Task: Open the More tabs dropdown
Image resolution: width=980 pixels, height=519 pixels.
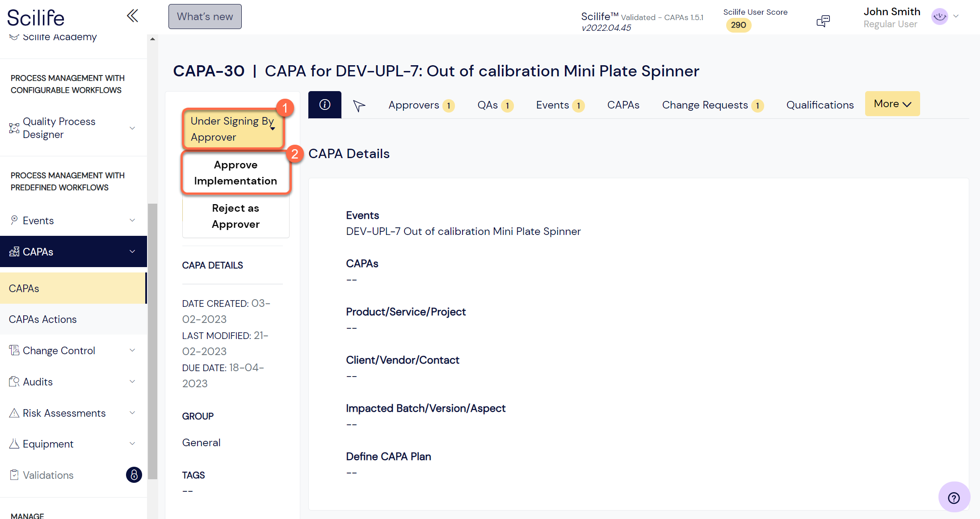Action: tap(892, 104)
